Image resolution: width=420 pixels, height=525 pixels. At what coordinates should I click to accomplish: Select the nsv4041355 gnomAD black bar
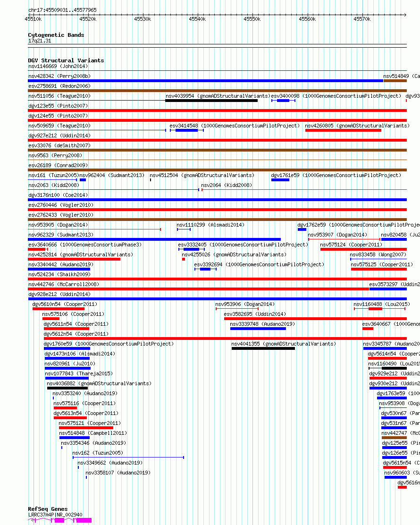coord(263,348)
